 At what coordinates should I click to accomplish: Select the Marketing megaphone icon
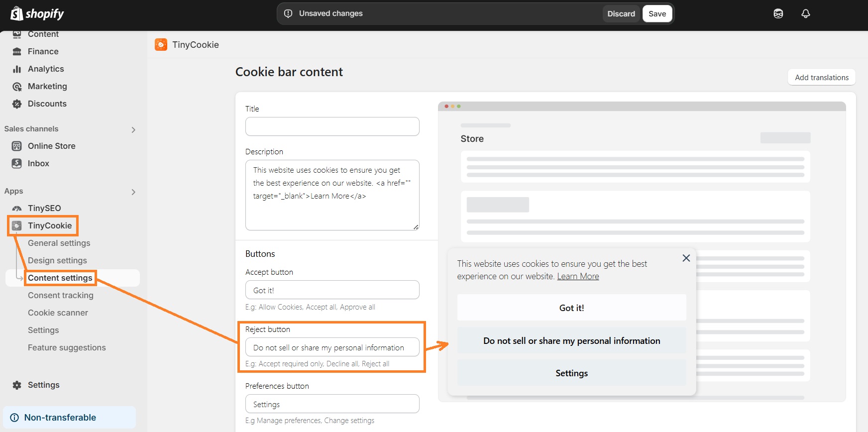[x=17, y=86]
